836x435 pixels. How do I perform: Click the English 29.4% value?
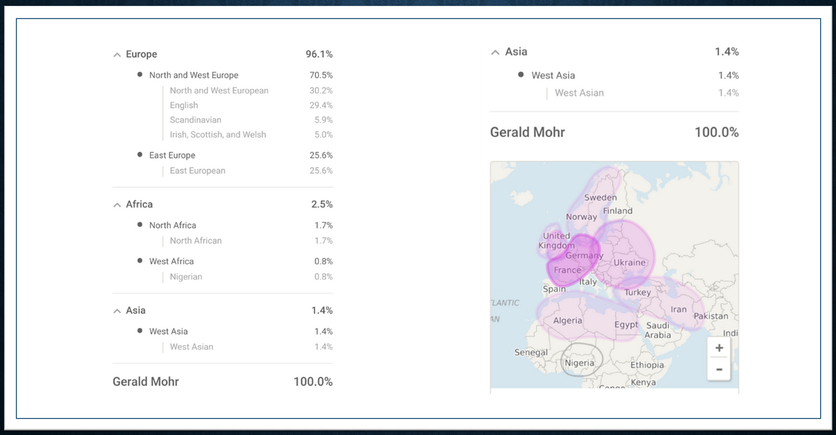(x=321, y=105)
